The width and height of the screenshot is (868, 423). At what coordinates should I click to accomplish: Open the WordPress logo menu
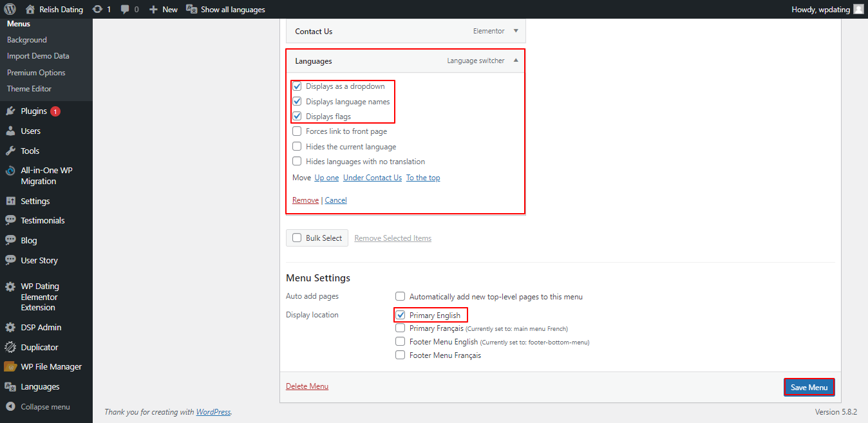10,9
